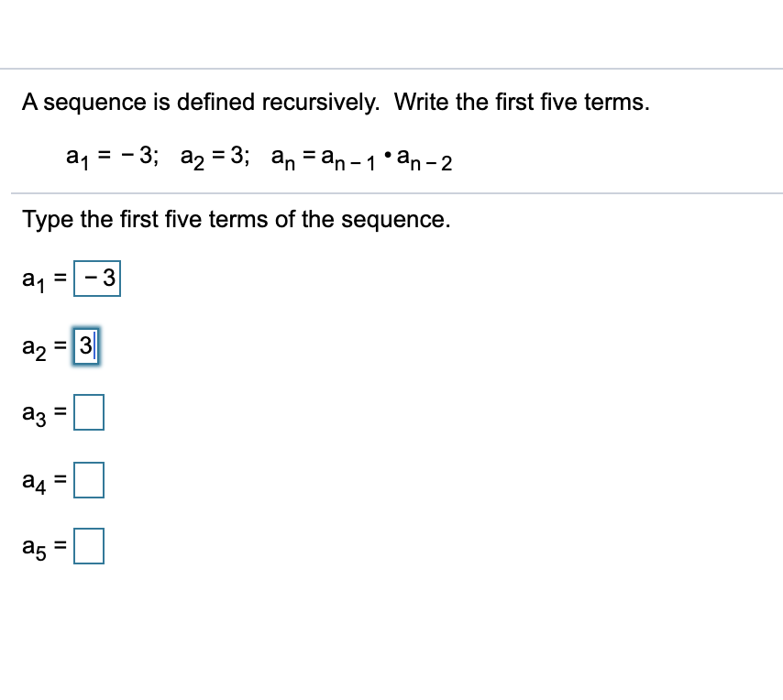The image size is (783, 700).
Task: Click the value 3 inside the second box
Action: (86, 345)
